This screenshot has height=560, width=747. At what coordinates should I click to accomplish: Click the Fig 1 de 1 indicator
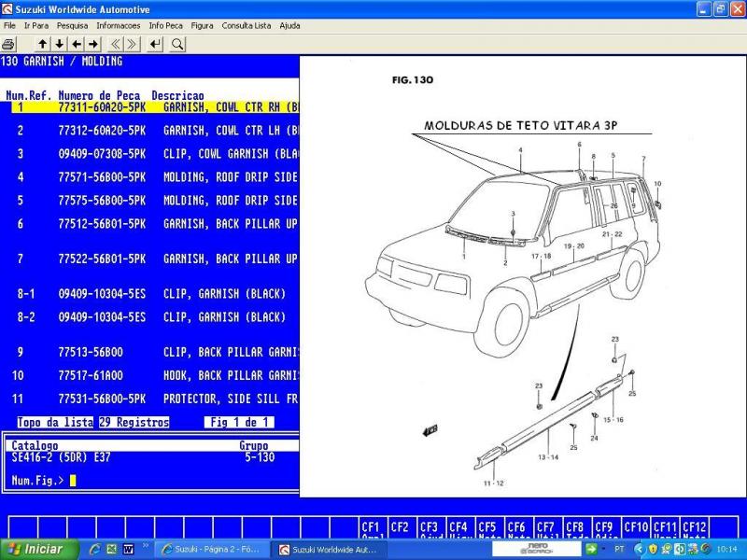coord(239,423)
